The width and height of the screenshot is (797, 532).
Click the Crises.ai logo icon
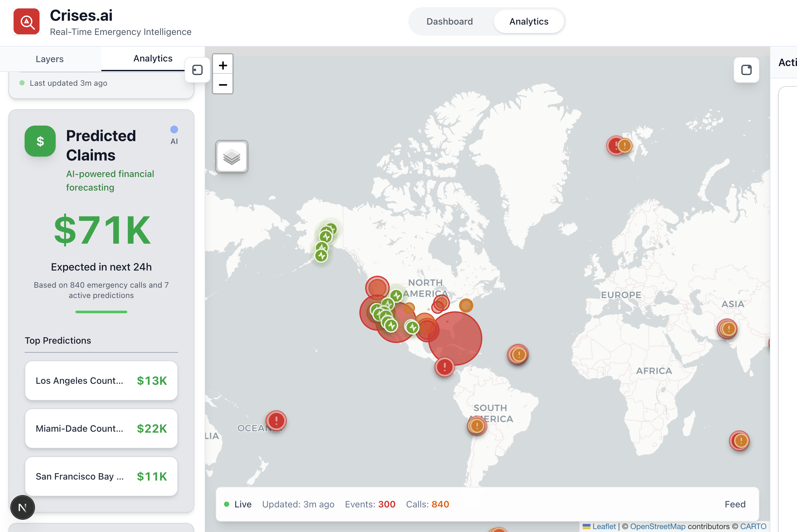[27, 22]
